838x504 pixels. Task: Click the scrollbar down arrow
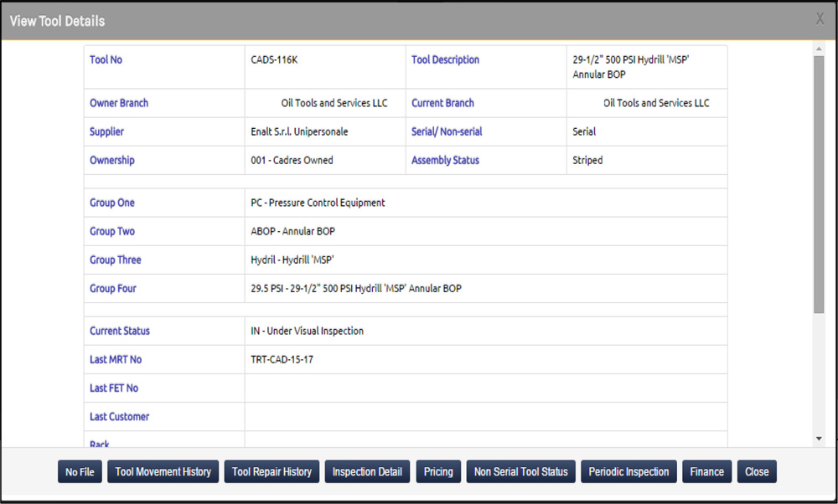tap(819, 439)
